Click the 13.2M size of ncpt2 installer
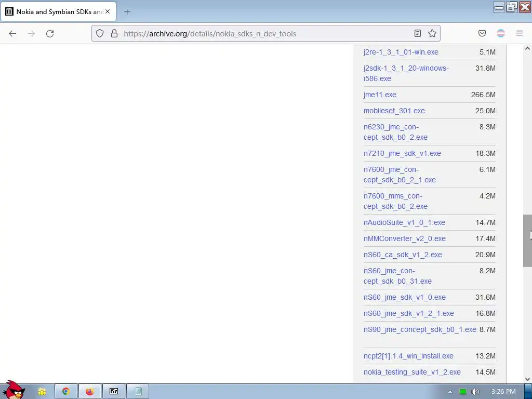The width and height of the screenshot is (532, 399). [485, 356]
